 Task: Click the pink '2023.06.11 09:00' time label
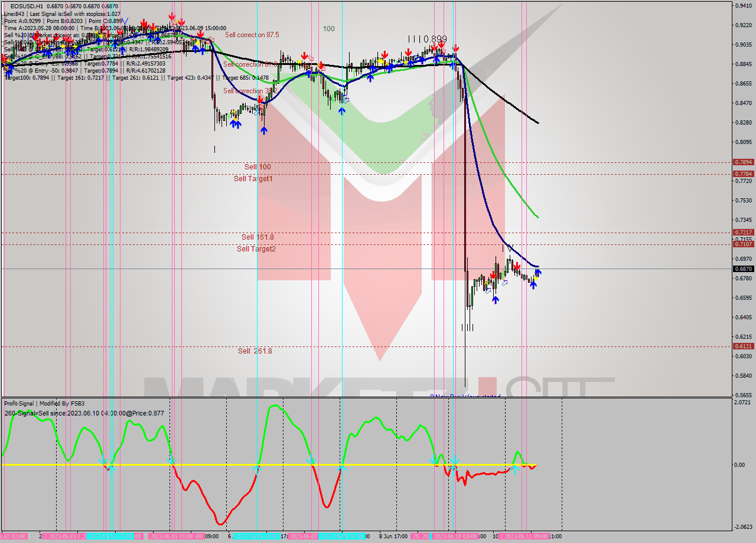(x=523, y=536)
